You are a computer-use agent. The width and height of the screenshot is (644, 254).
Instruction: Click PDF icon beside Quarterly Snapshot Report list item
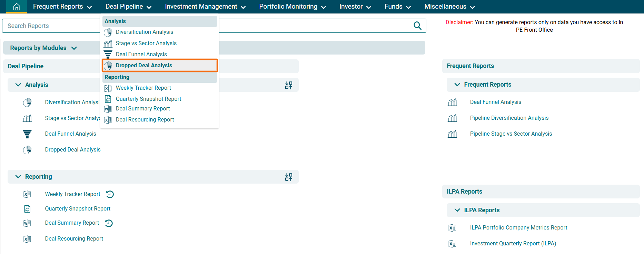click(27, 209)
